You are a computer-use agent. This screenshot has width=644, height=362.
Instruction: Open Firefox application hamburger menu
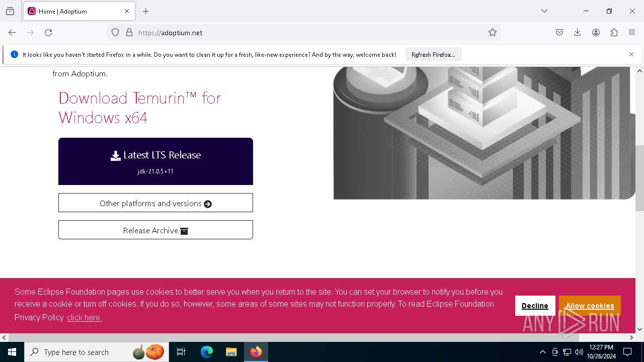click(632, 33)
